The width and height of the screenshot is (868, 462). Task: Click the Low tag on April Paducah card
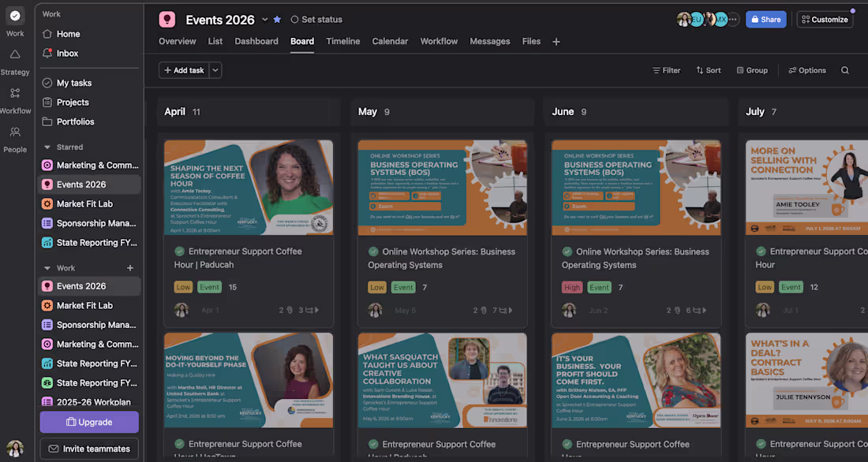point(183,287)
